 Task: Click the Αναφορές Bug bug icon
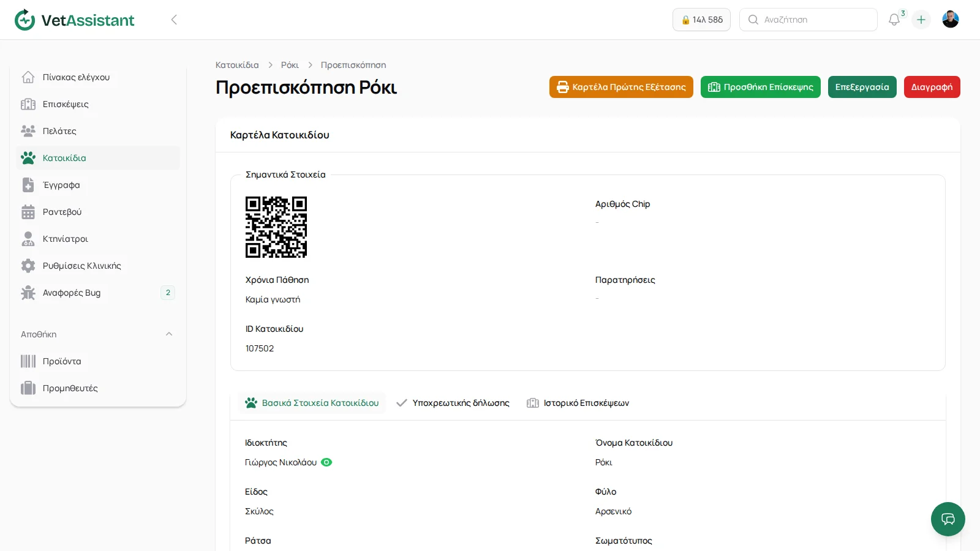click(x=28, y=293)
